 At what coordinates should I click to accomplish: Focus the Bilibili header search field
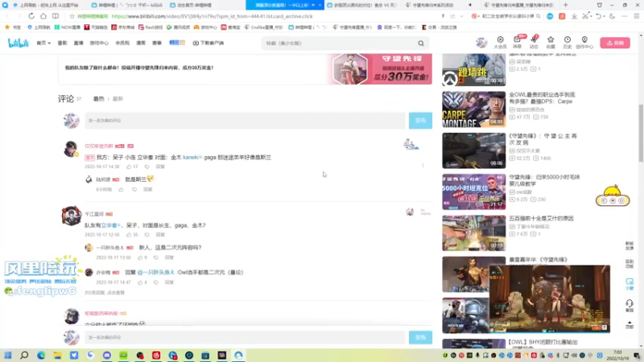tap(339, 43)
